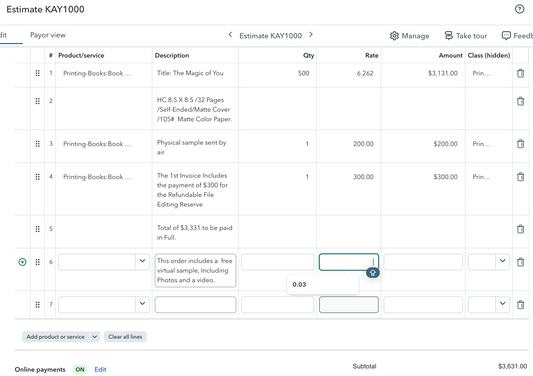Open the Manage gear settings
This screenshot has width=533, height=376.
click(409, 36)
